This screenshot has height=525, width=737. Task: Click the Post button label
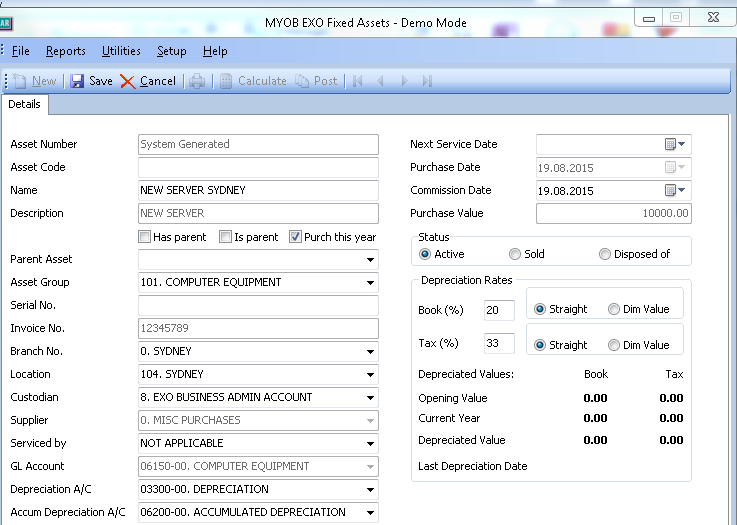click(x=325, y=81)
